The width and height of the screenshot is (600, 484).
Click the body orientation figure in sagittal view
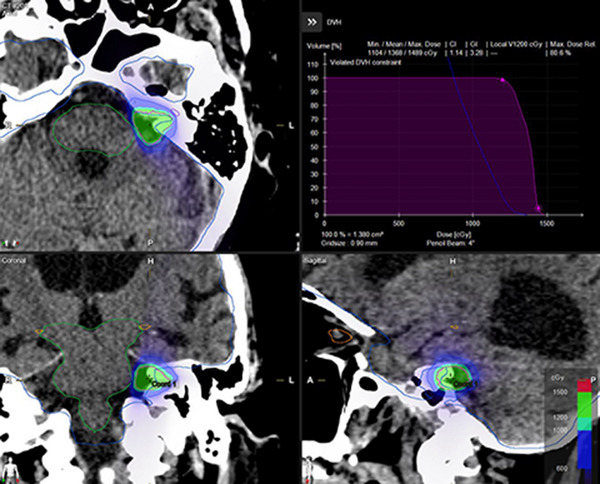tap(310, 470)
